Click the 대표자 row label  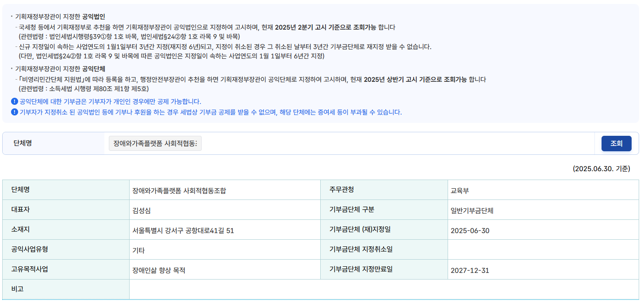tap(21, 210)
